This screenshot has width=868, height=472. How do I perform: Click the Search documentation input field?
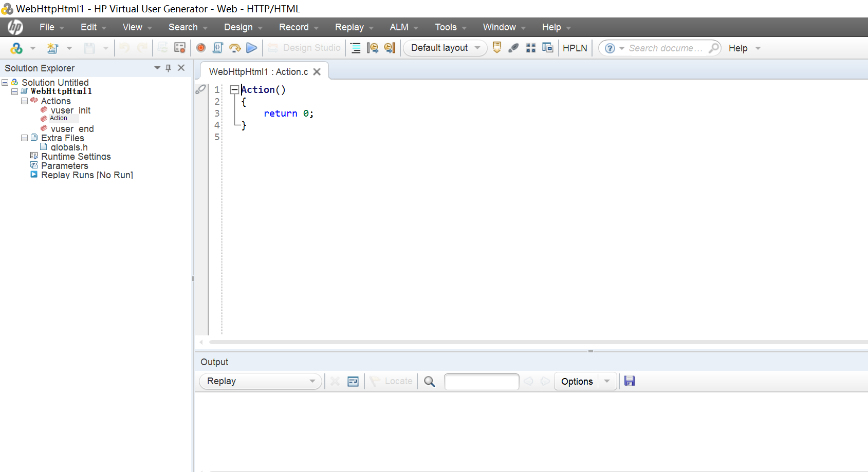666,48
